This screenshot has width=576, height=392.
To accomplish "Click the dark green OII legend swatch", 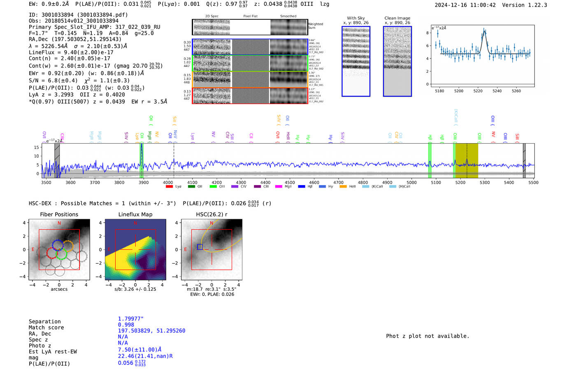I will 191,186.
